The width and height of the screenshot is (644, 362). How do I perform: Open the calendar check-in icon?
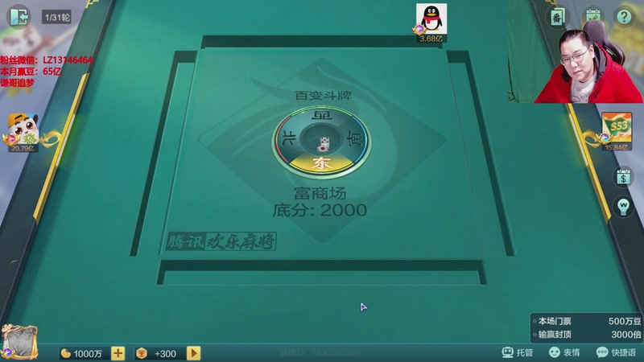point(592,16)
